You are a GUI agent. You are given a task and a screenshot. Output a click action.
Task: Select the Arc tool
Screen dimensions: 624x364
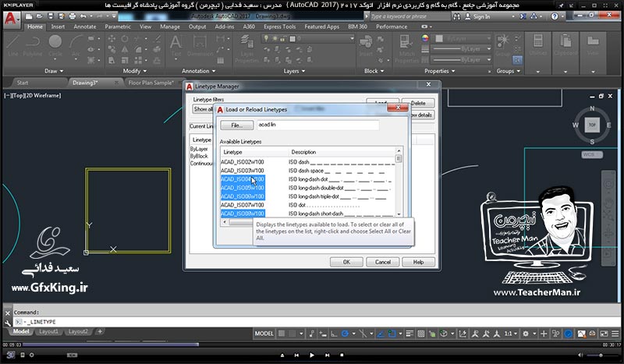point(76,46)
